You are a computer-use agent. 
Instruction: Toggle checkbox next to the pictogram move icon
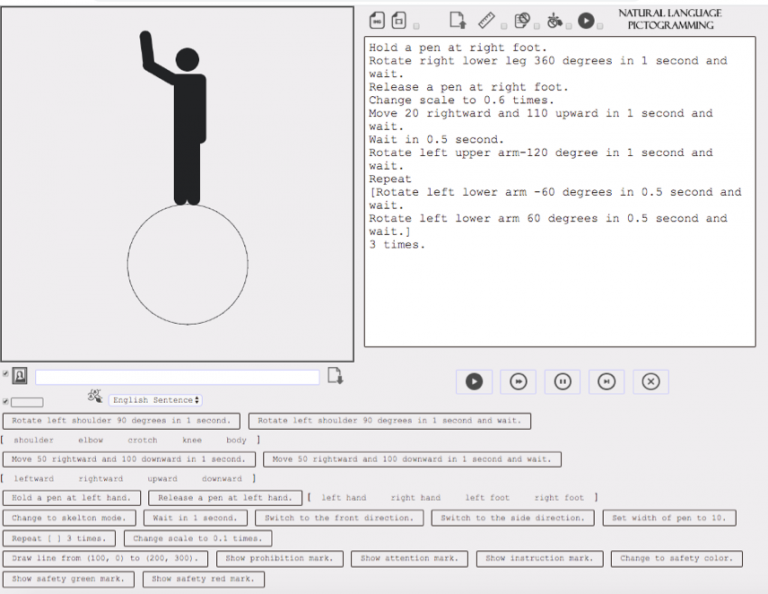tap(569, 26)
